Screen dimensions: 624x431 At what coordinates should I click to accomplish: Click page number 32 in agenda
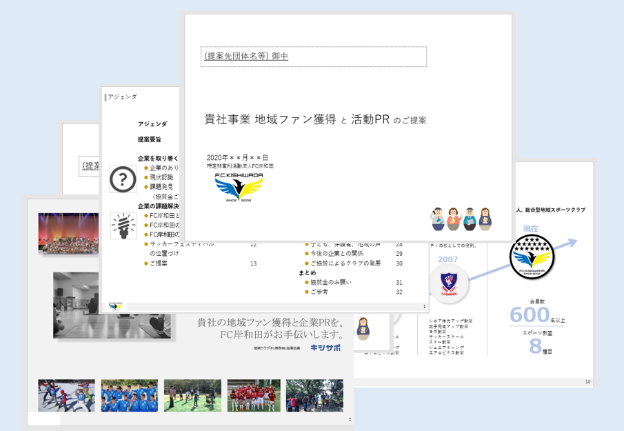click(399, 292)
